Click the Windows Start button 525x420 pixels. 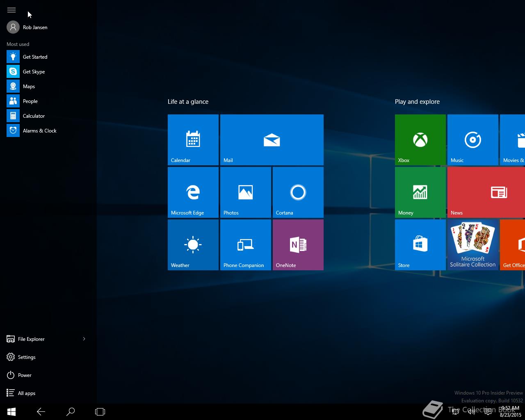pos(11,412)
